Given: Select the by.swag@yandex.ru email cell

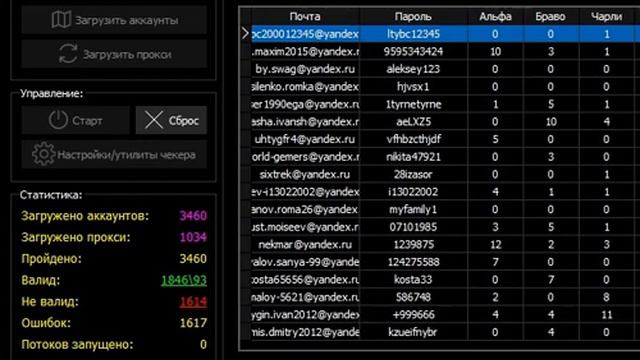Looking at the screenshot, I should click(x=305, y=69).
